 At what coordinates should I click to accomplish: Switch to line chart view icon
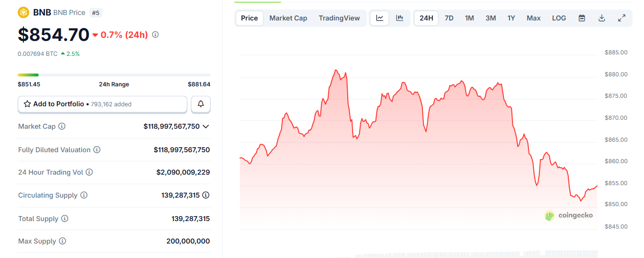point(380,18)
